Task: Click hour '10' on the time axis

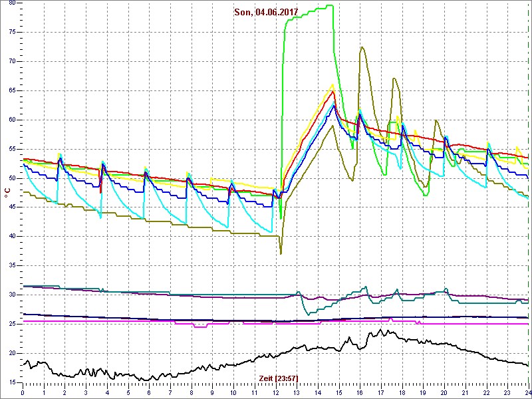Action: click(x=233, y=392)
